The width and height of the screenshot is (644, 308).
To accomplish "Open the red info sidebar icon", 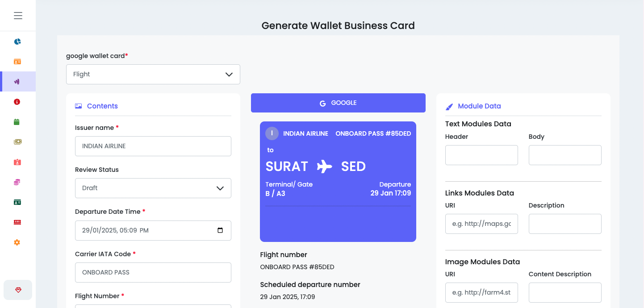I will 18,101.
